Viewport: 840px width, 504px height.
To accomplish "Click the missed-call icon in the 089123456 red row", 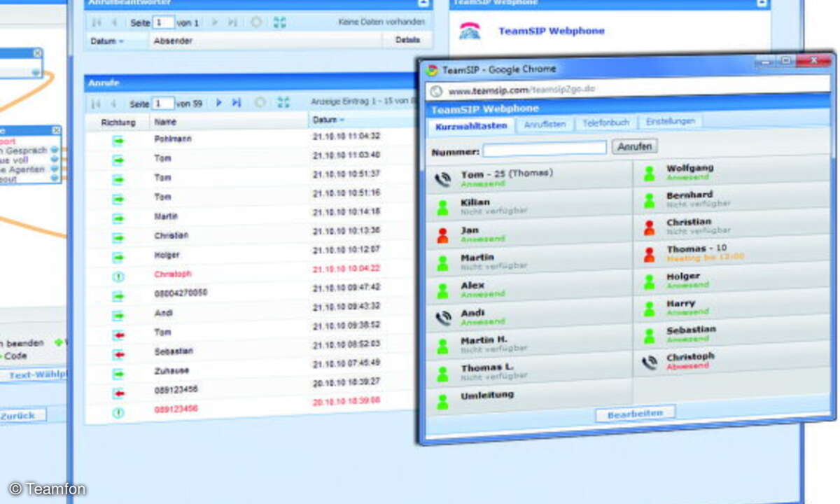I will pos(118,413).
